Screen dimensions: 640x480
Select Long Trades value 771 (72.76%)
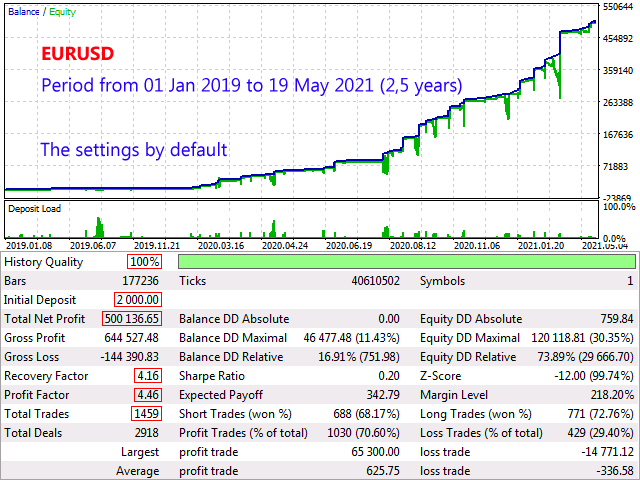pos(600,414)
